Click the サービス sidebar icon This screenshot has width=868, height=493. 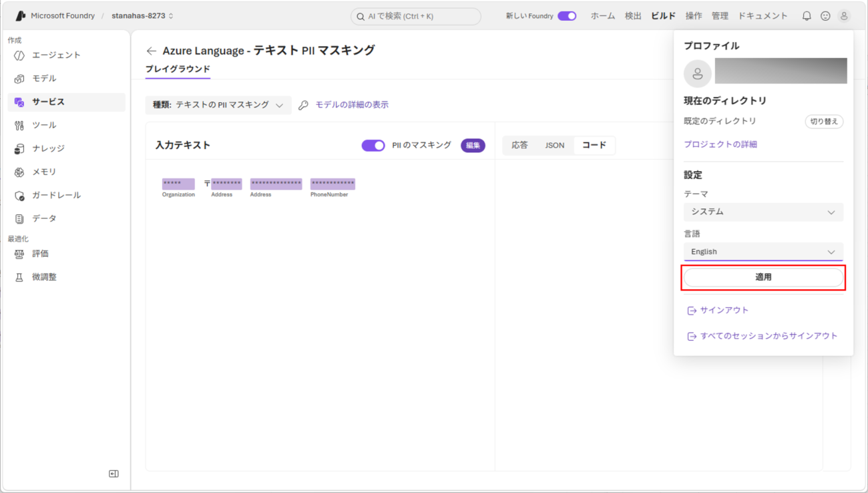coord(19,102)
